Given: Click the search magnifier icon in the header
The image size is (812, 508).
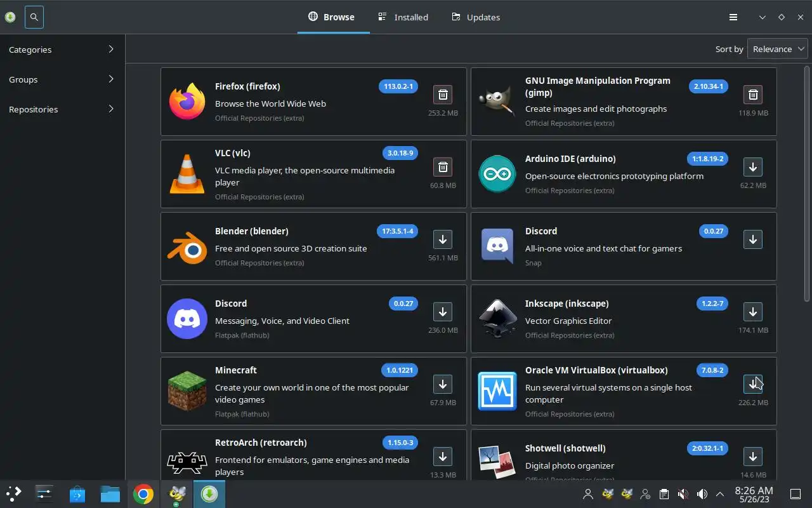Looking at the screenshot, I should pos(34,17).
